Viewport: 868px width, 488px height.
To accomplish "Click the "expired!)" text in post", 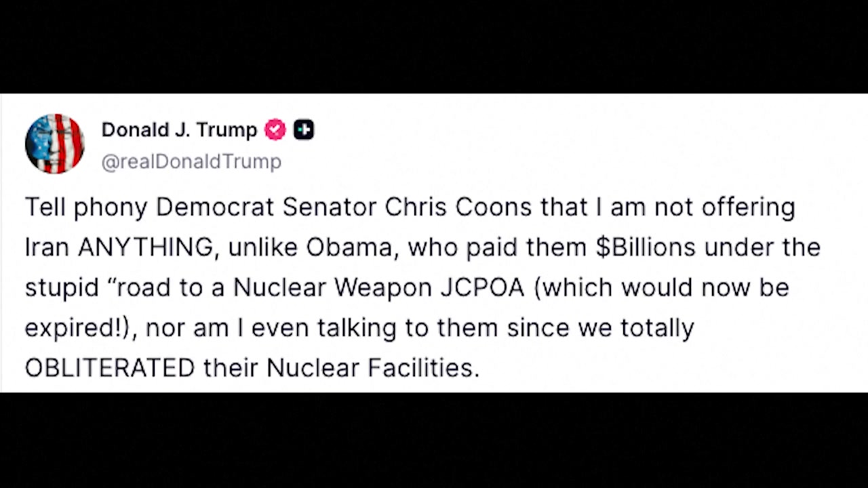I will (x=81, y=328).
